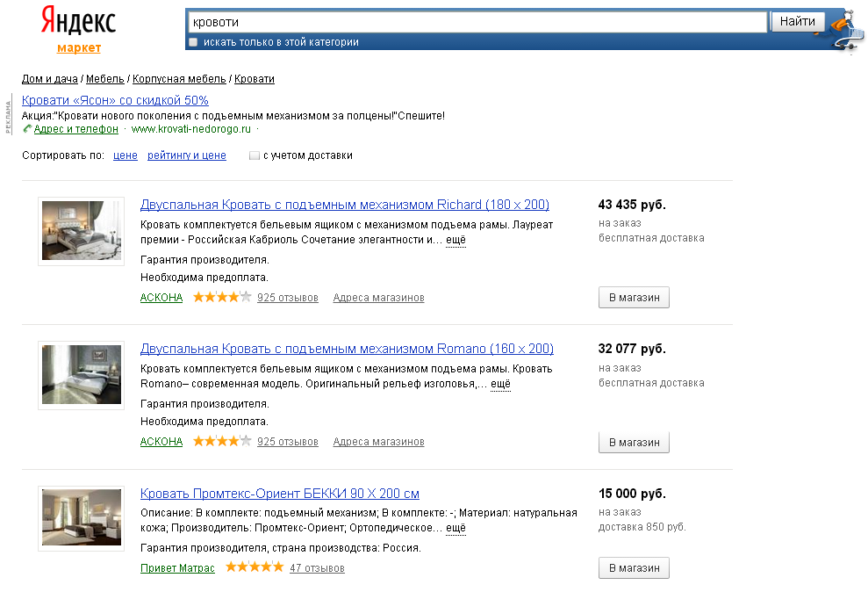Open the orange маркет logo link
Image resolution: width=868 pixels, height=592 pixels.
[79, 48]
